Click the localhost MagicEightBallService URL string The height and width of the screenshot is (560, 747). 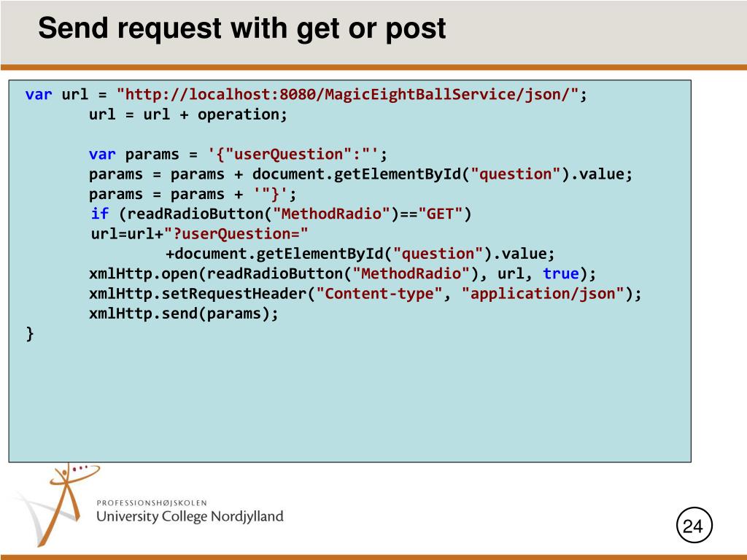click(348, 94)
